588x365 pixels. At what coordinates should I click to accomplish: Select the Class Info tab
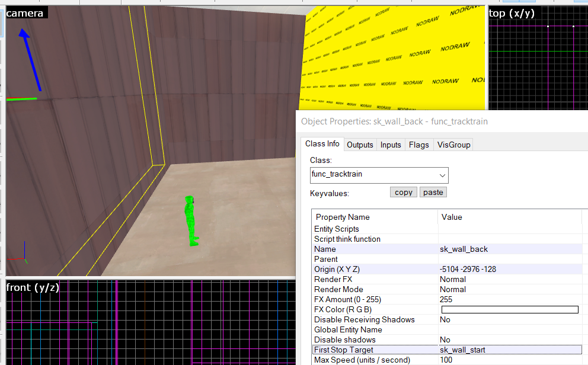click(322, 144)
